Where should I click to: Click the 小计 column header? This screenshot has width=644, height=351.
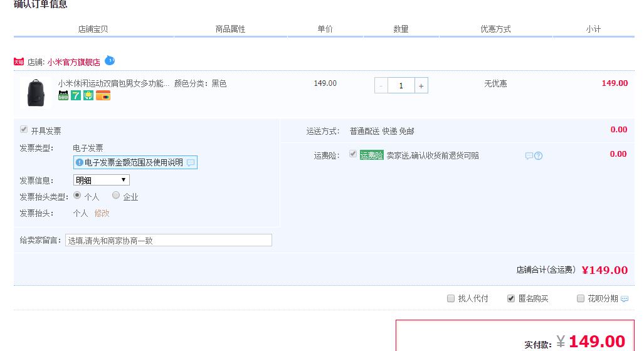593,29
